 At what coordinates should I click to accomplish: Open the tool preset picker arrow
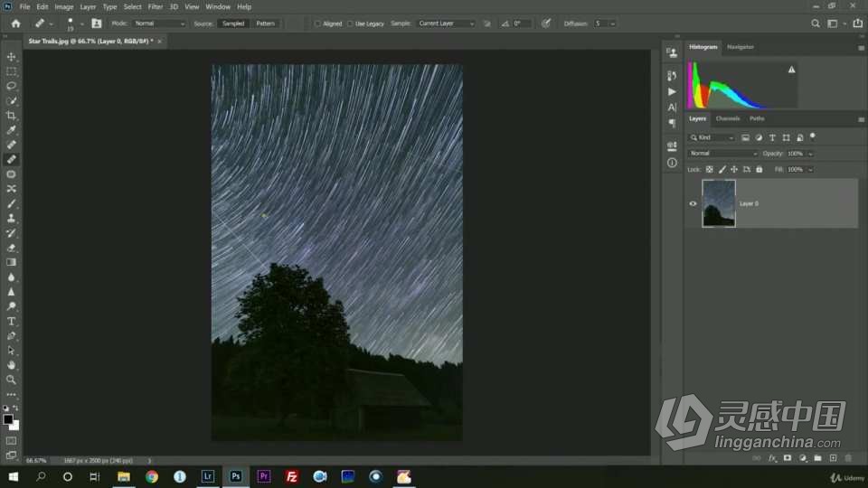click(51, 23)
